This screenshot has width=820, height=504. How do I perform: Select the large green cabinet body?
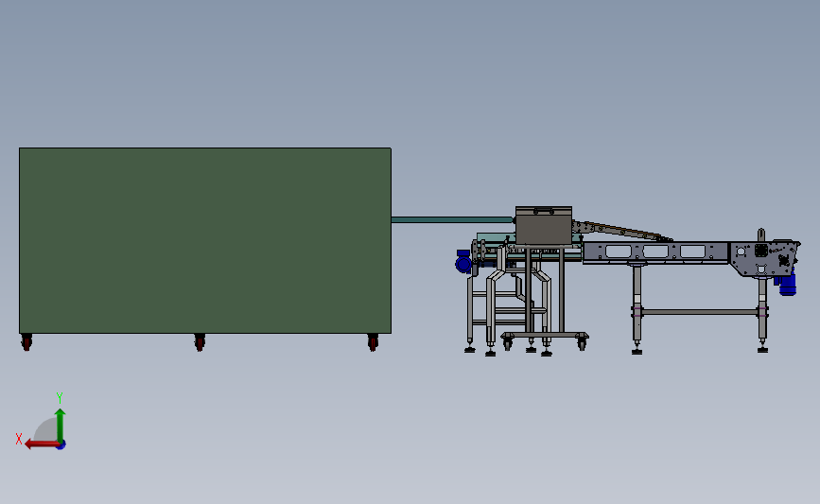tap(205, 240)
